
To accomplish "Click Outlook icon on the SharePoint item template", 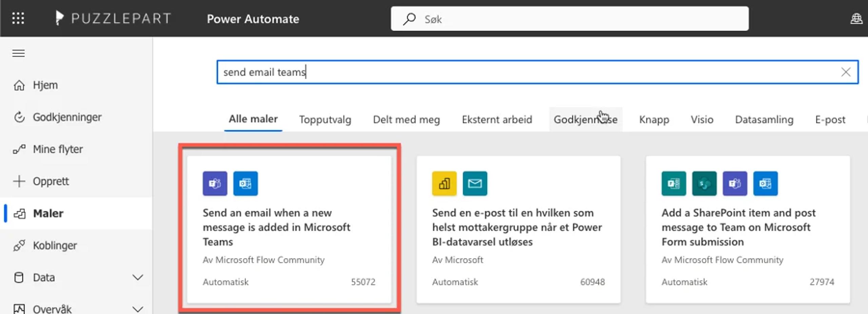I will pyautogui.click(x=765, y=184).
